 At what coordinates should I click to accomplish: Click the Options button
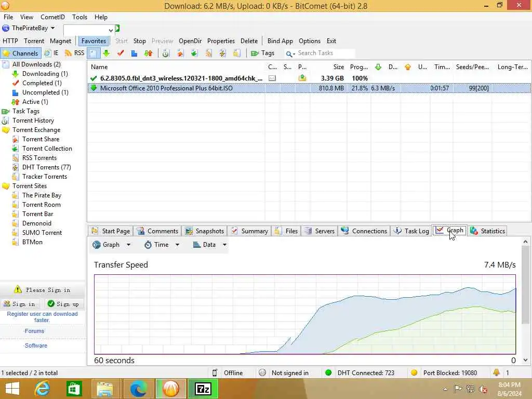point(310,41)
